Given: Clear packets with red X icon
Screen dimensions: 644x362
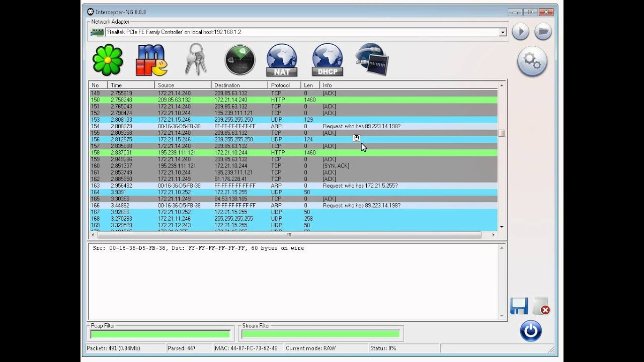Looking at the screenshot, I should pos(541,306).
